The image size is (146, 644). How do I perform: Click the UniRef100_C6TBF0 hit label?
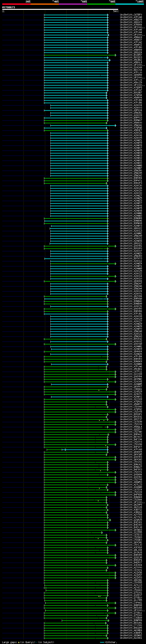tap(131, 15)
